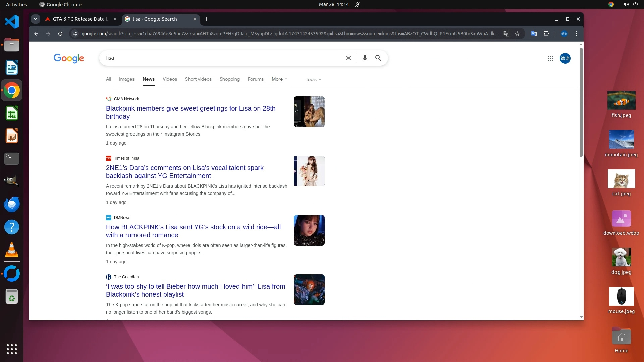This screenshot has width=644, height=362.
Task: Click the magnifier search icon
Action: click(378, 58)
